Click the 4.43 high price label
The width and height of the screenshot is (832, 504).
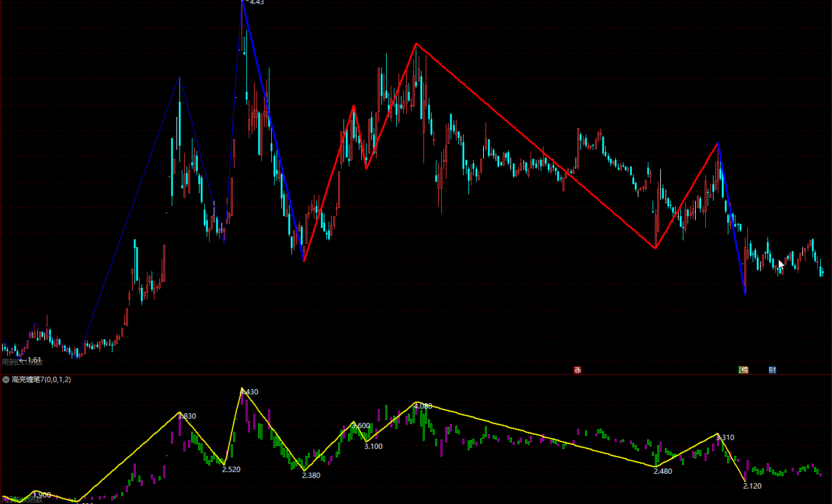pos(256,3)
